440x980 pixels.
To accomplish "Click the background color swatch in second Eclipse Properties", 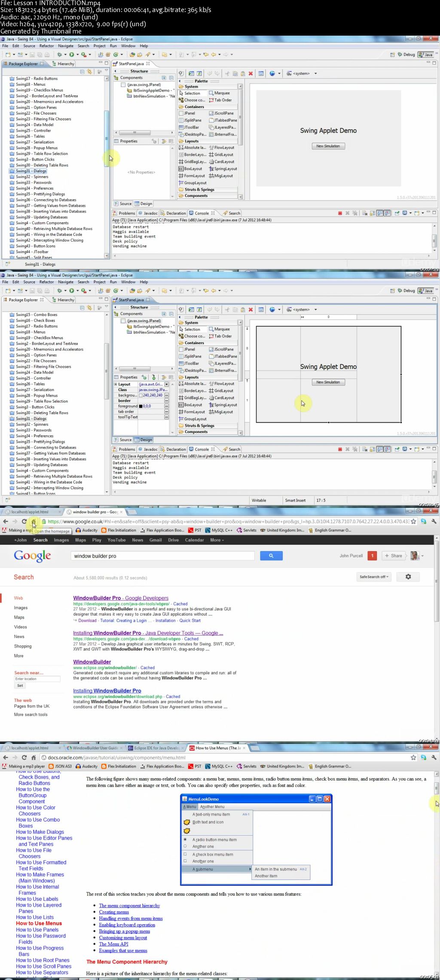I will coord(141,395).
